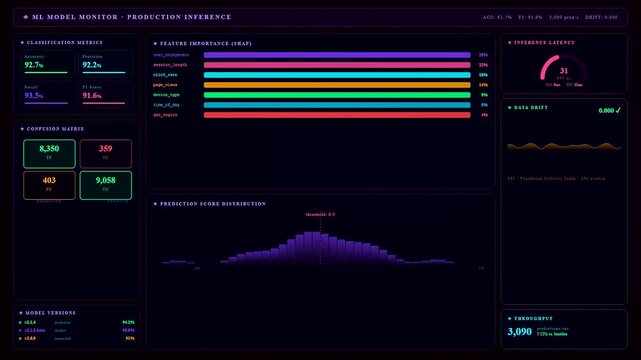Click the Prediction Score Distribution diamond icon

click(155, 203)
